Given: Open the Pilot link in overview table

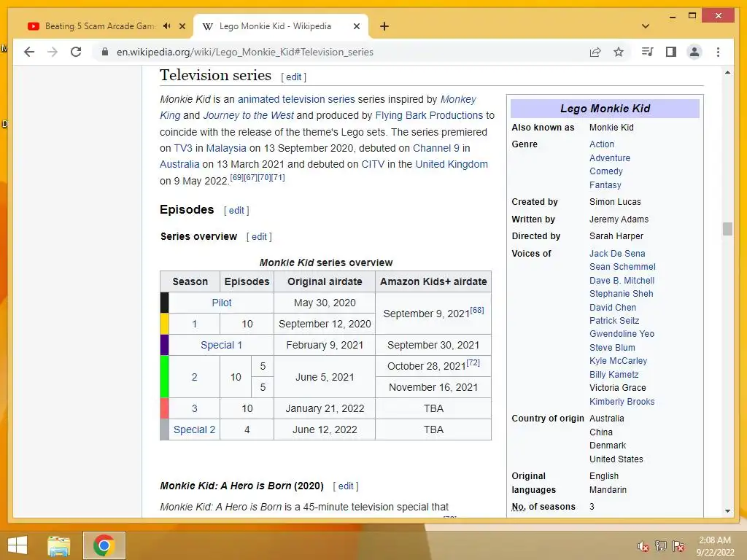Looking at the screenshot, I should (x=222, y=303).
